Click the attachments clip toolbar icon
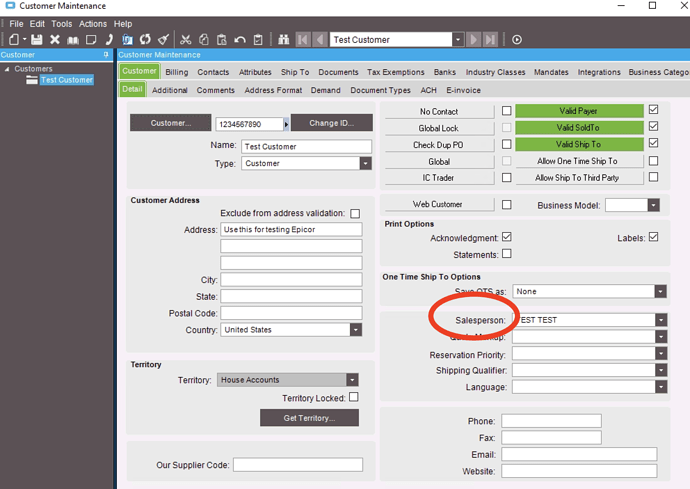This screenshot has height=489, width=690. coord(127,40)
